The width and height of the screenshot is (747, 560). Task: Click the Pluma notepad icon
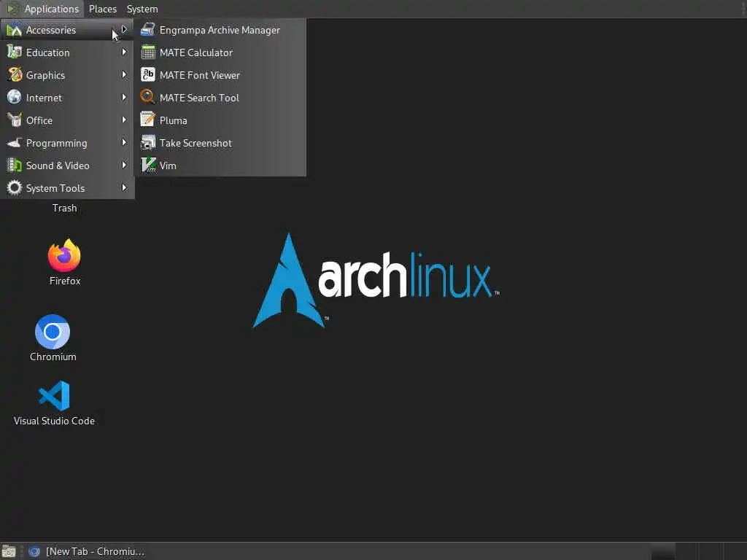point(147,120)
